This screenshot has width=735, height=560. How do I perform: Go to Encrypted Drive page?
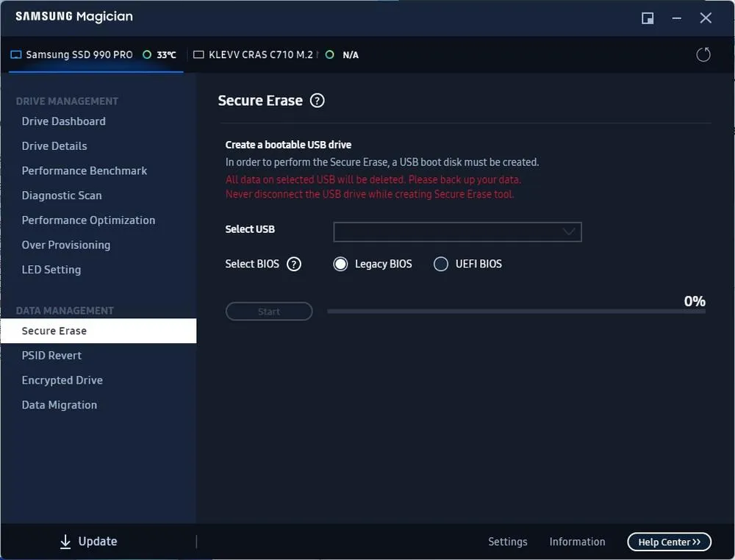click(62, 381)
